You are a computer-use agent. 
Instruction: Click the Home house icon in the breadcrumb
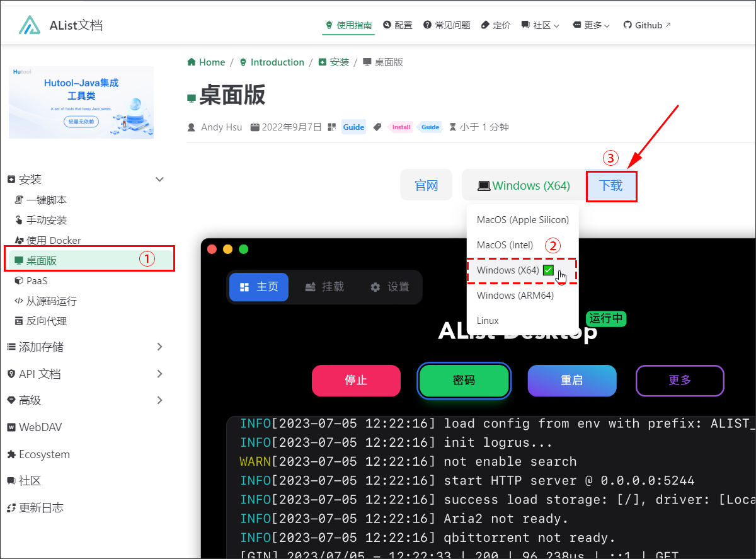[192, 62]
